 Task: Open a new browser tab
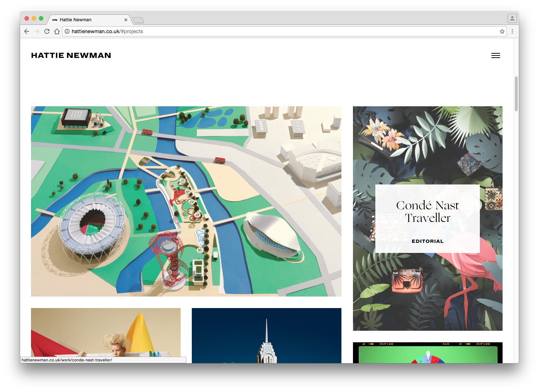coord(138,20)
